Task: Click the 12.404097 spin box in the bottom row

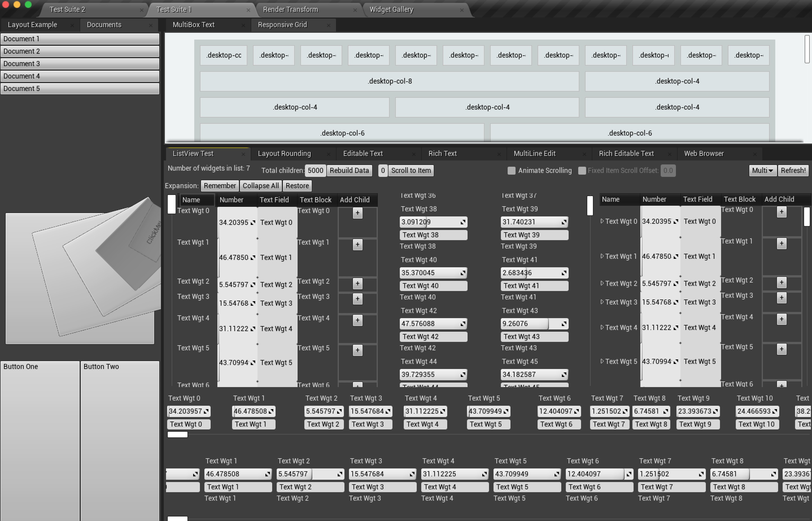Action: tap(599, 474)
